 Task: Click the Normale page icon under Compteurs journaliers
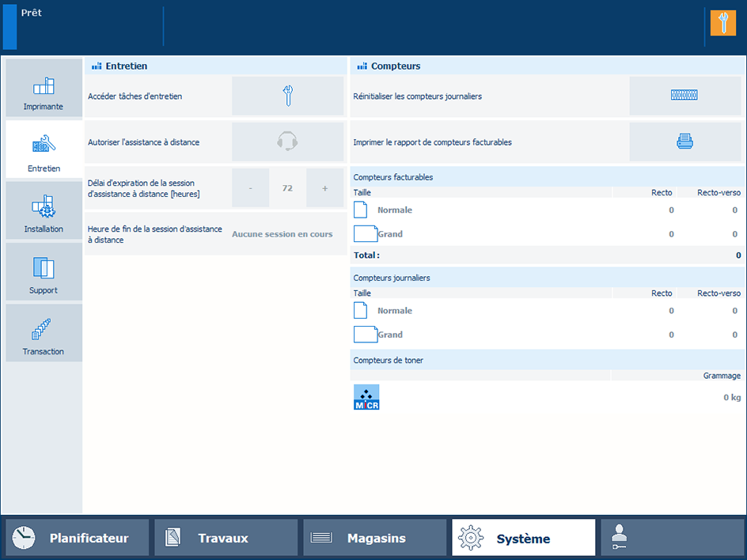coord(361,310)
